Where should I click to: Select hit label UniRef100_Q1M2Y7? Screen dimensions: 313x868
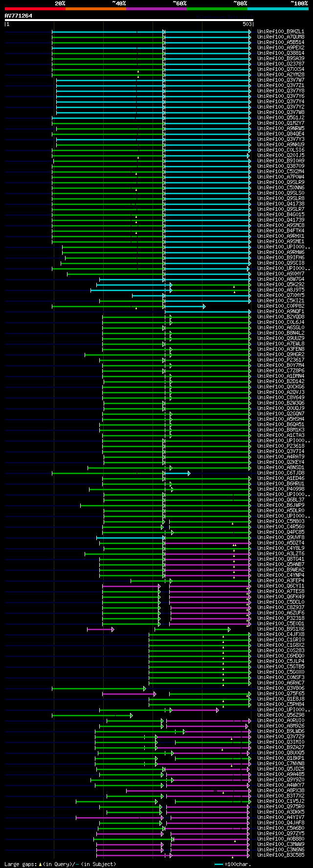[x=281, y=123]
